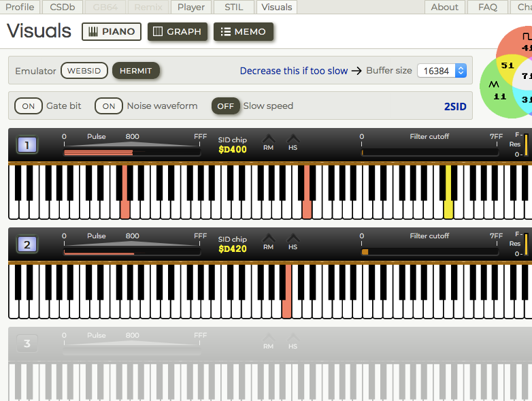The height and width of the screenshot is (401, 532).
Task: Click the voice 1 filter cutoff bar
Action: pyautogui.click(x=430, y=153)
